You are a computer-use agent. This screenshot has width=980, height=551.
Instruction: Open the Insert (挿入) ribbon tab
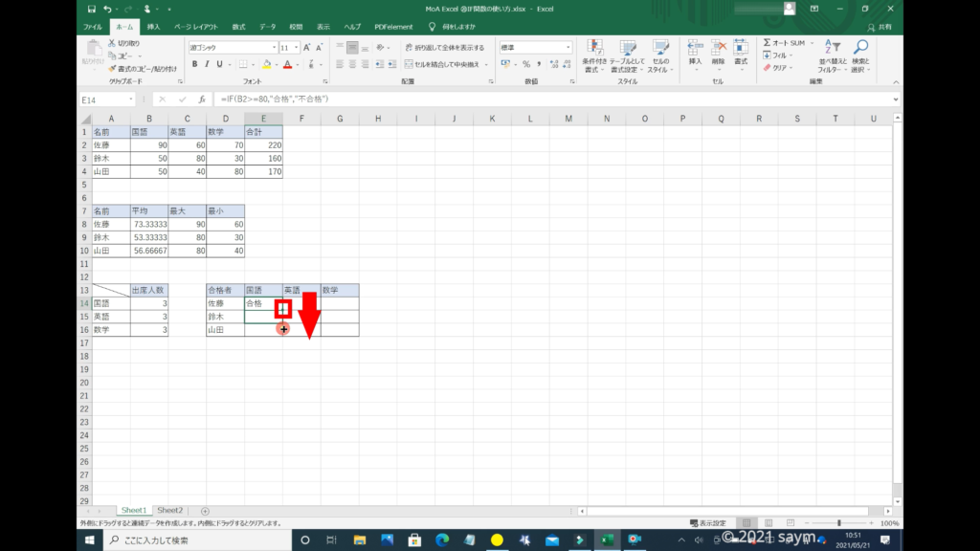pos(153,27)
